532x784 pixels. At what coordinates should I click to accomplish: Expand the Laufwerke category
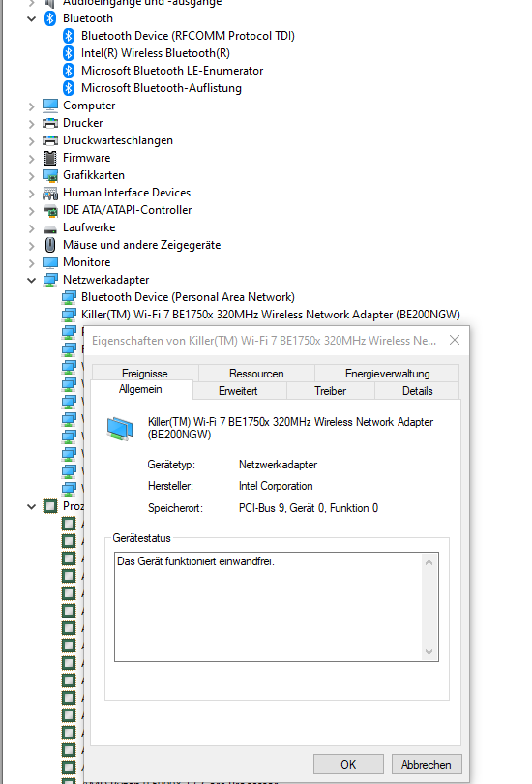click(x=32, y=229)
